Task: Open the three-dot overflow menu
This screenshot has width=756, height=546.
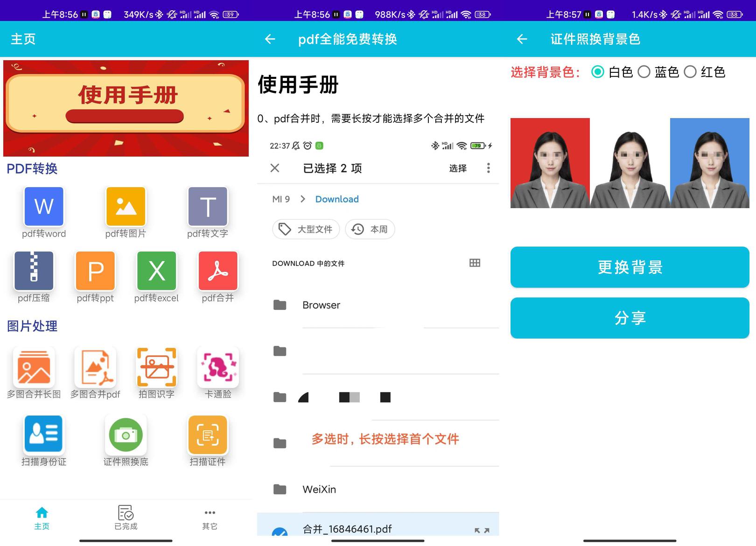Action: click(x=488, y=168)
